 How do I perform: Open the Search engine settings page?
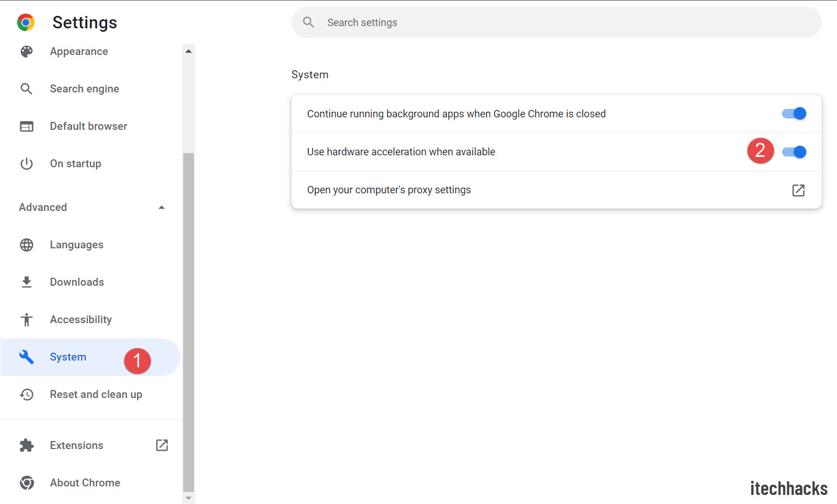click(84, 89)
